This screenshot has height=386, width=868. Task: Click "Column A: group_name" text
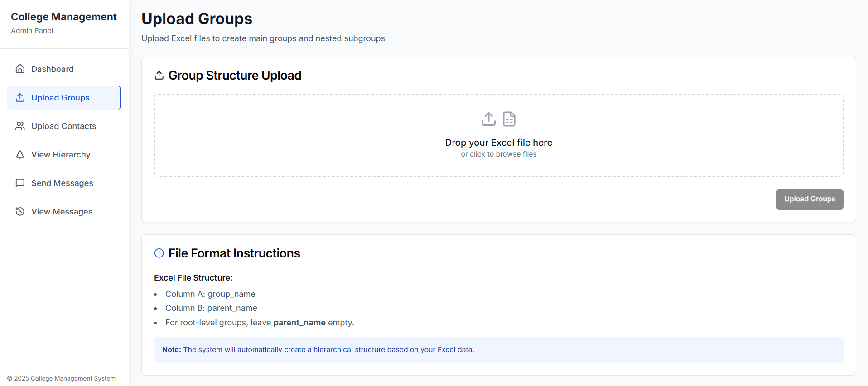[210, 294]
